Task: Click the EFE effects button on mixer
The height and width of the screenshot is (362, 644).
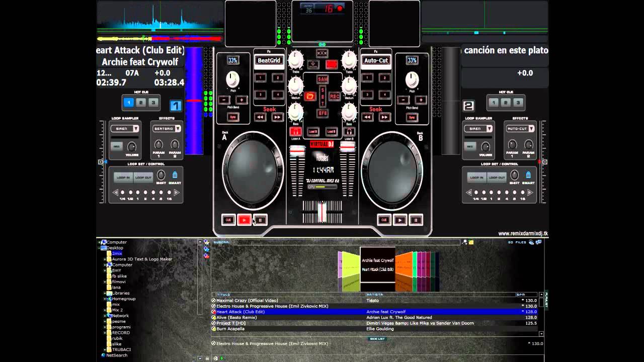Action: click(323, 114)
